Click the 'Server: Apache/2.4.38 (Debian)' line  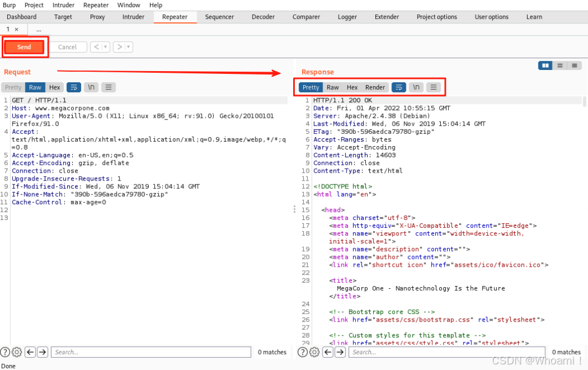coord(371,116)
